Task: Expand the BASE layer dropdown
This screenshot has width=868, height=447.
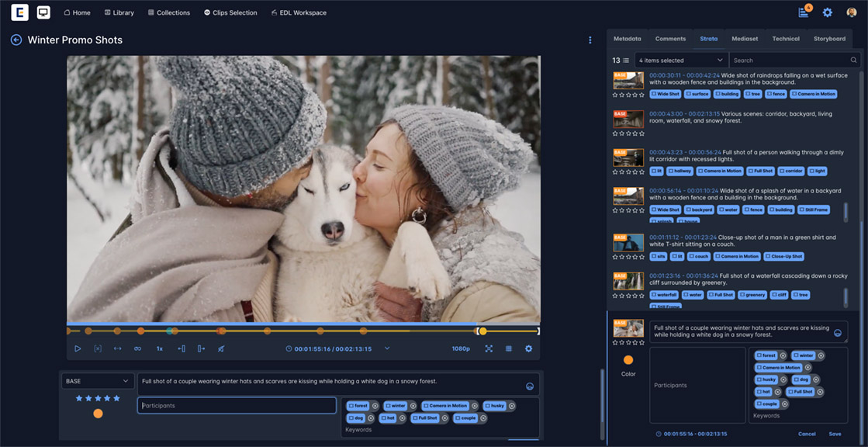Action: 98,381
